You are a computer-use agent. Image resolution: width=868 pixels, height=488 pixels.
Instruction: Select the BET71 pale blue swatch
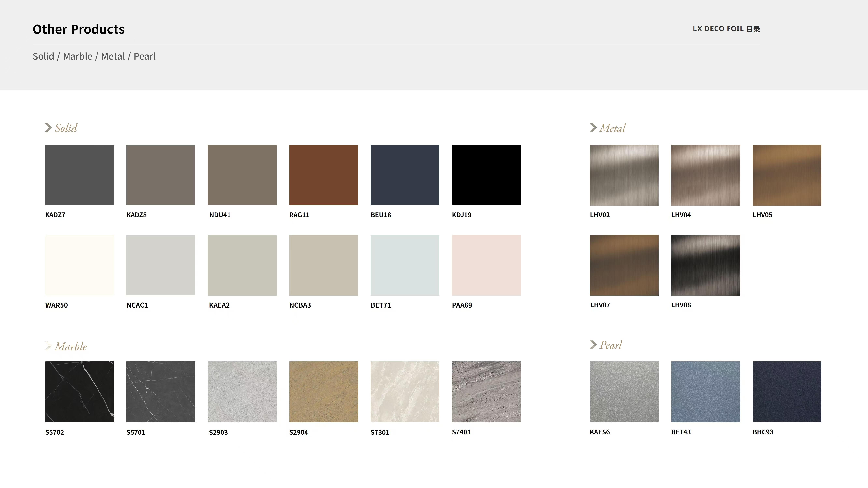tap(405, 265)
